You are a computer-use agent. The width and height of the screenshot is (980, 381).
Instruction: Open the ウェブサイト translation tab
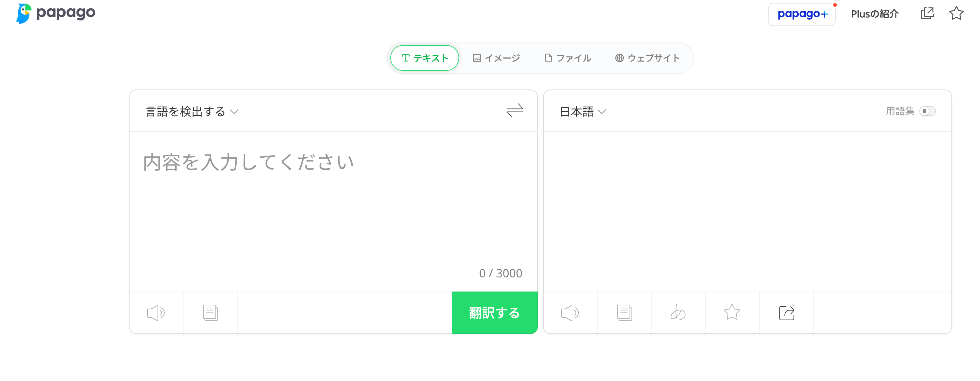(648, 58)
